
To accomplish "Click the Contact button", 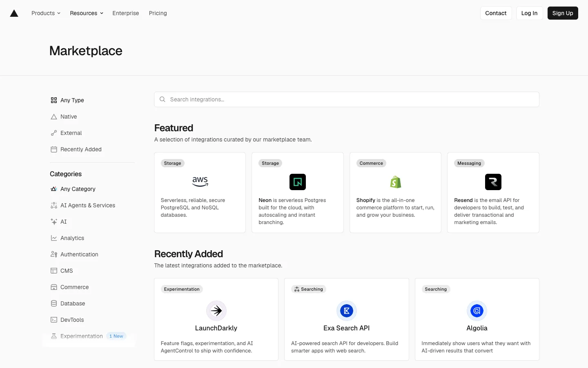I will click(x=496, y=13).
